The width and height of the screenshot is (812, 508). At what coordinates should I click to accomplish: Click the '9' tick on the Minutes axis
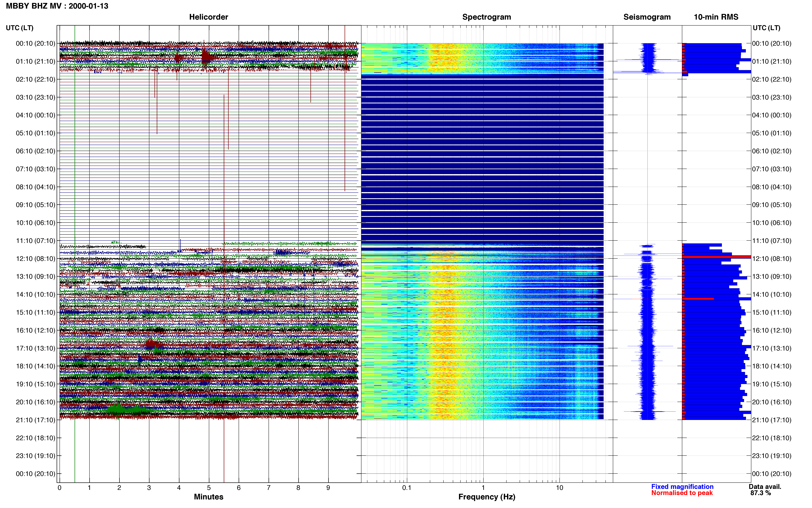(x=328, y=487)
